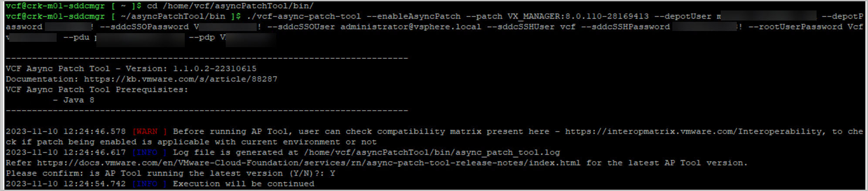Image resolution: width=868 pixels, height=191 pixels.
Task: Click the 'Y' confirmation answer
Action: pos(332,173)
